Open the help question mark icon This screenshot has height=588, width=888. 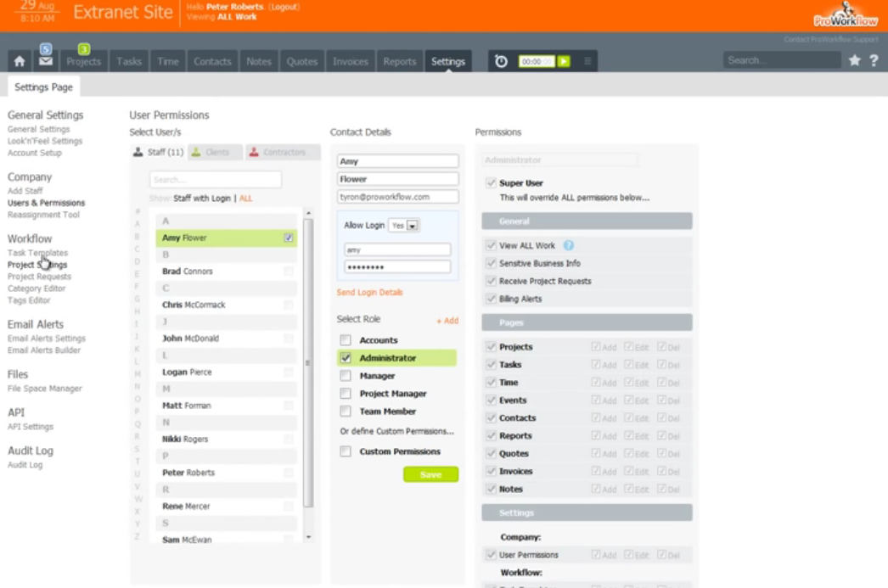874,60
